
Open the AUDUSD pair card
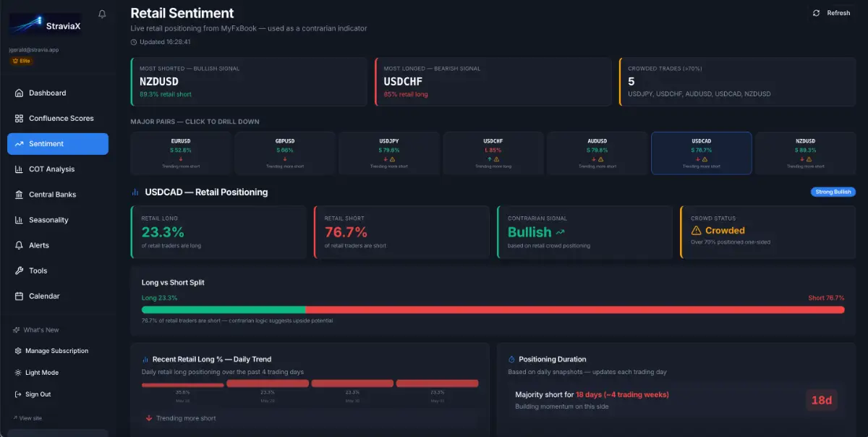[597, 153]
